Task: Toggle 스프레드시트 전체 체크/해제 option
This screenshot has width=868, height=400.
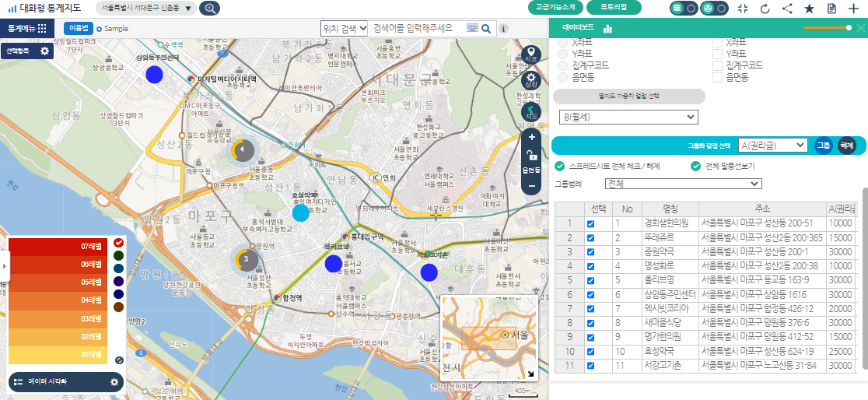Action: point(559,166)
